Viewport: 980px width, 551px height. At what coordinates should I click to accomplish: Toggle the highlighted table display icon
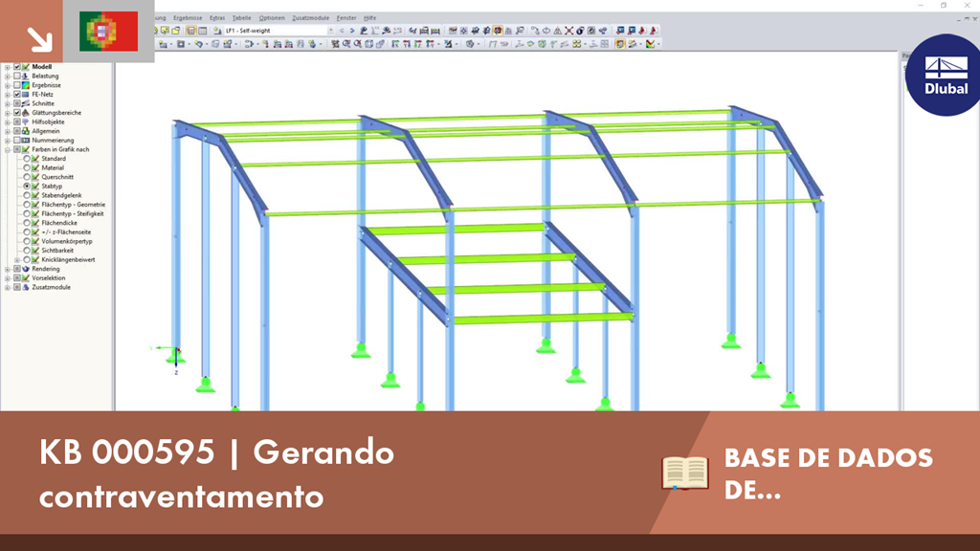click(190, 31)
